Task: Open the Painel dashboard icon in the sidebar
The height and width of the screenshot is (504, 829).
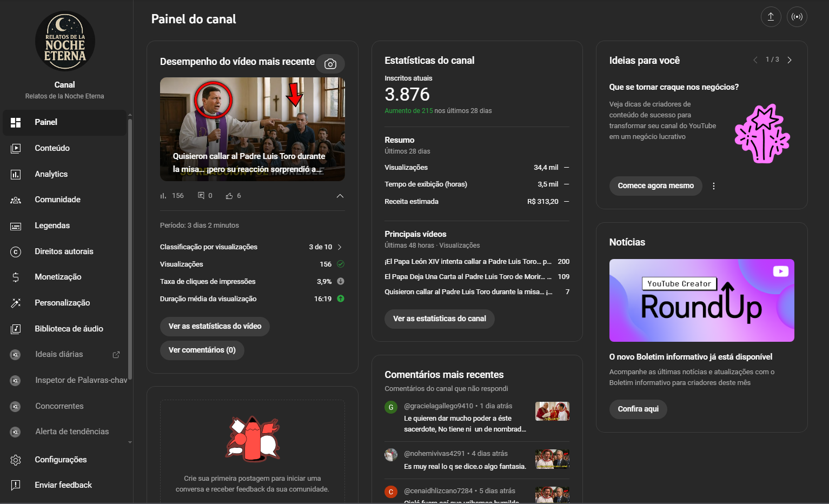Action: 16,122
